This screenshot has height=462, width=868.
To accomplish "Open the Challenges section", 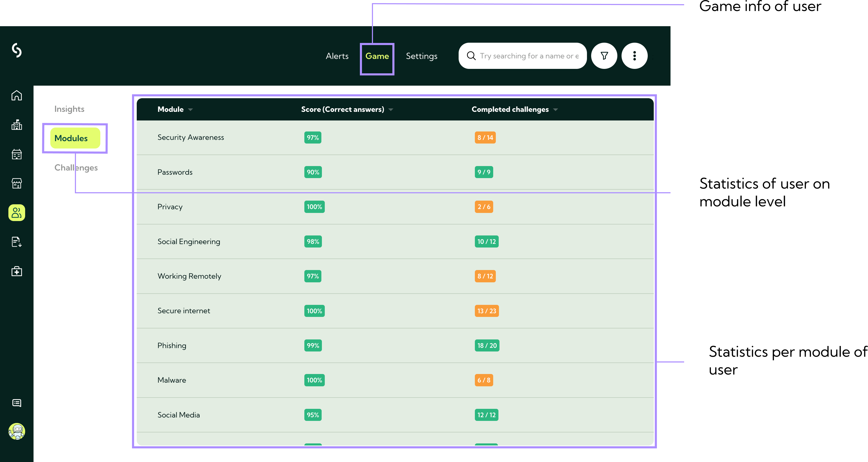I will point(76,167).
